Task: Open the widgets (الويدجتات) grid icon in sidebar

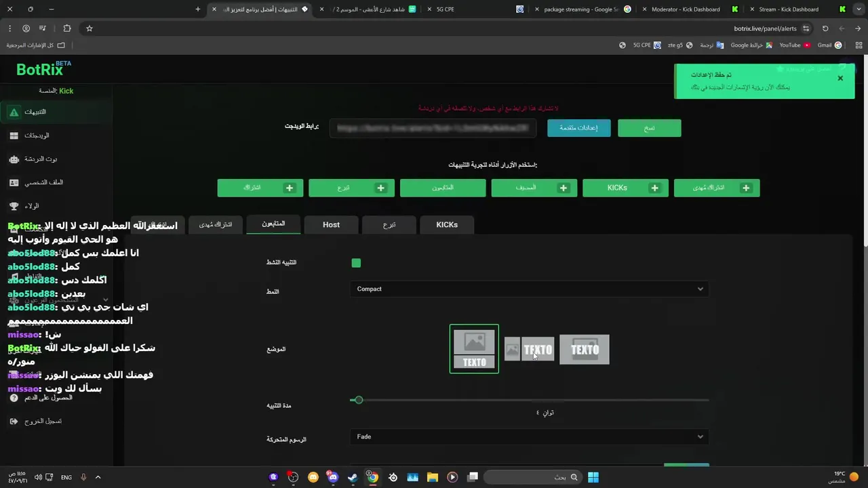Action: point(14,136)
